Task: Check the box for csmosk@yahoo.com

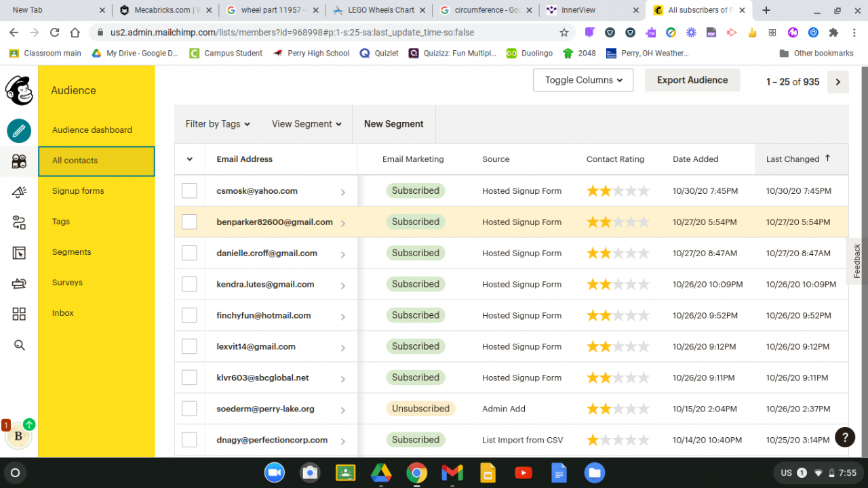Action: (189, 191)
